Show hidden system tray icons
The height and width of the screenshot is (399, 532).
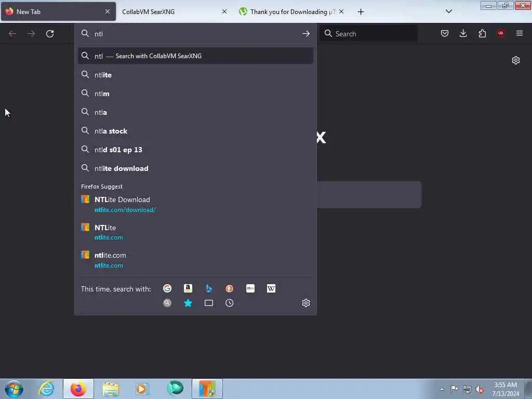pyautogui.click(x=442, y=389)
